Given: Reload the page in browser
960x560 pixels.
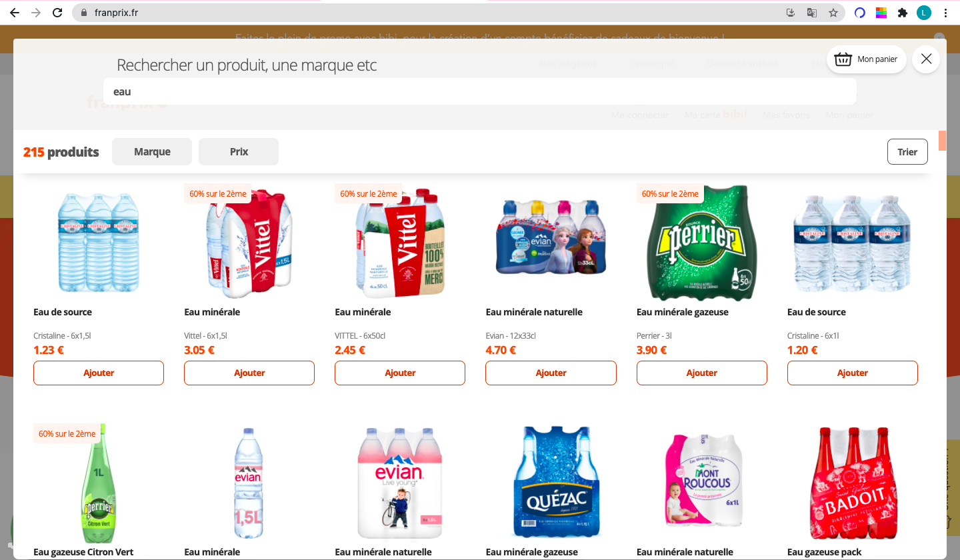Looking at the screenshot, I should [58, 13].
